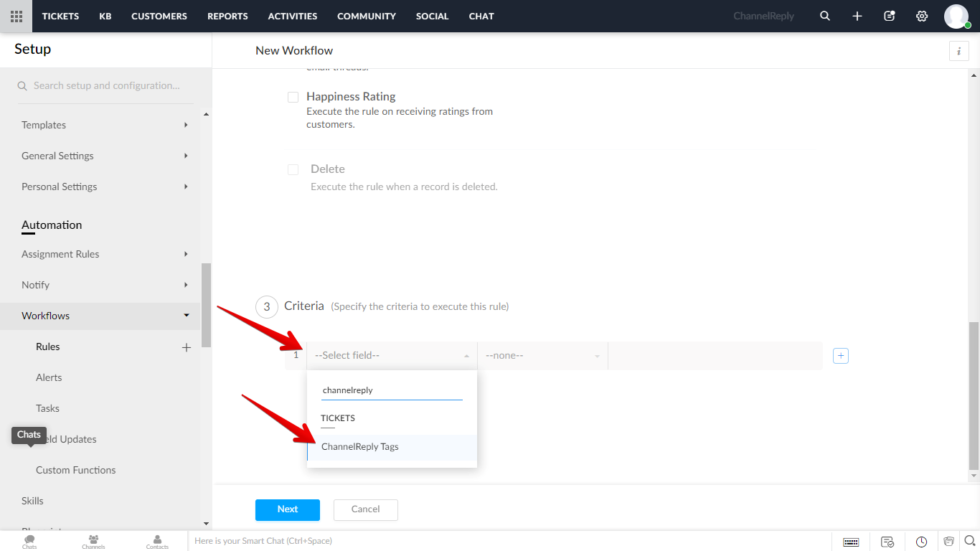Click the main page scrollbar thumb
The height and width of the screenshot is (551, 980).
click(974, 395)
